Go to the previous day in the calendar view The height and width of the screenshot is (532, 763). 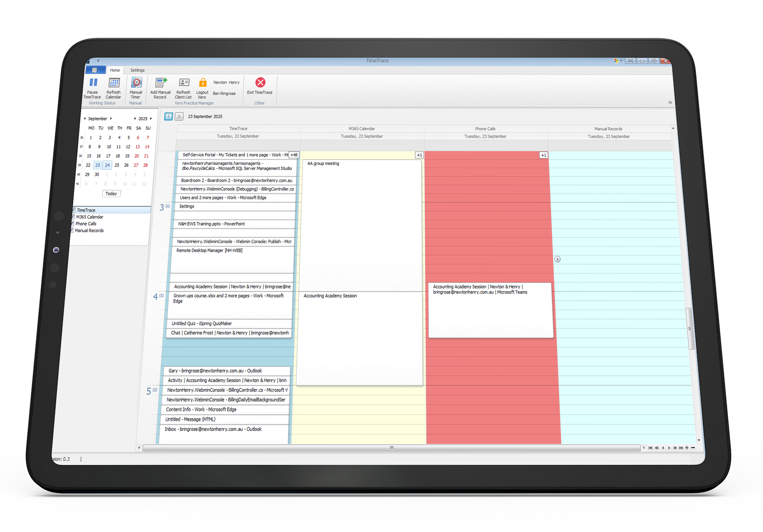pyautogui.click(x=168, y=116)
